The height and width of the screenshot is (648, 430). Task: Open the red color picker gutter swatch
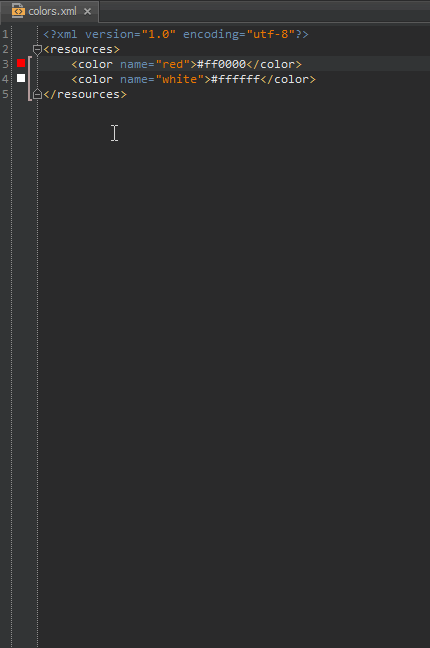pos(21,63)
